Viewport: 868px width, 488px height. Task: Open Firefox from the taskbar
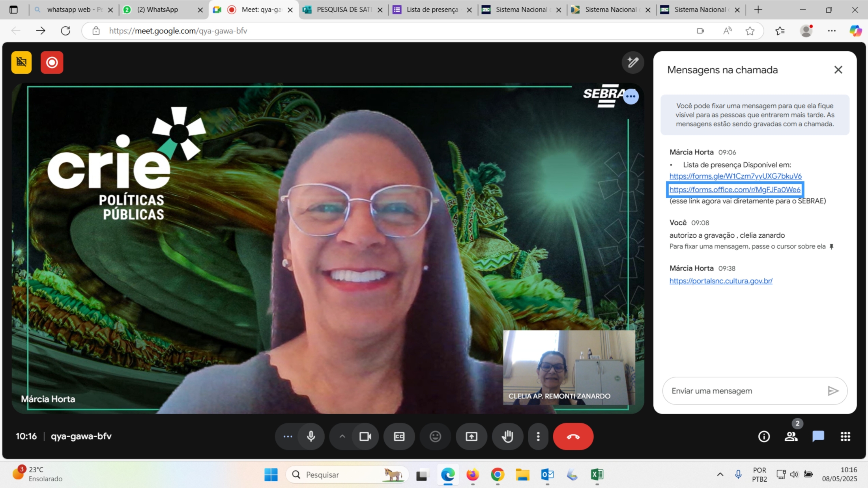pos(472,475)
